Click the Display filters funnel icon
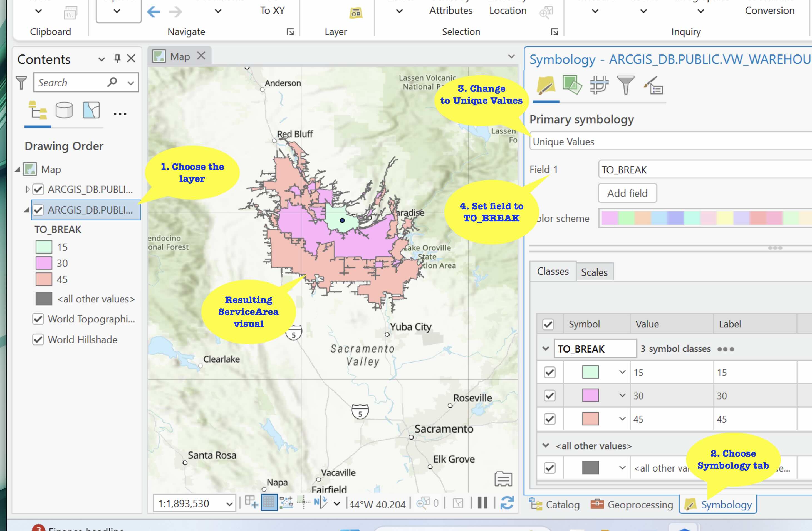Screen dimensions: 812x531 tap(625, 85)
